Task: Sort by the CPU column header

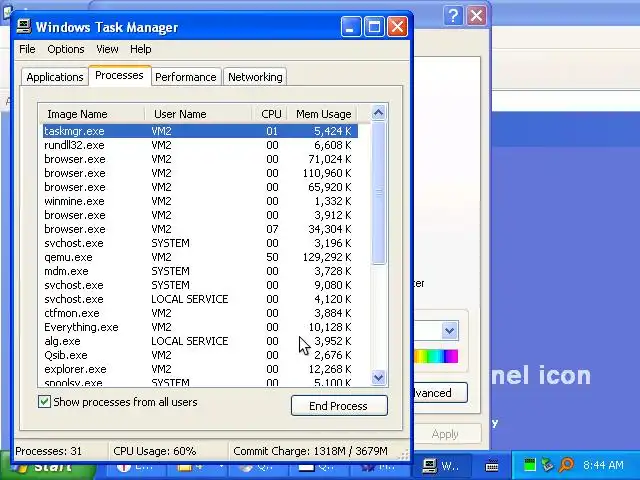Action: pos(269,114)
